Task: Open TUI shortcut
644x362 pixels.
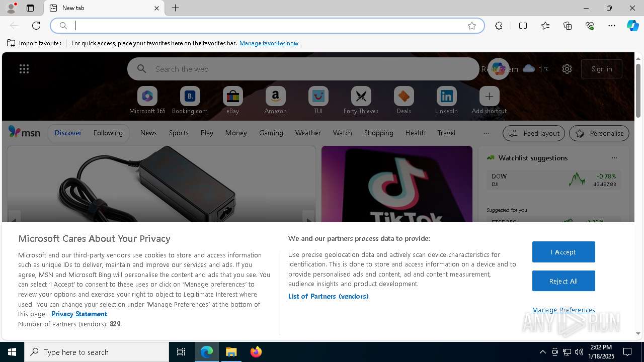Action: [318, 101]
